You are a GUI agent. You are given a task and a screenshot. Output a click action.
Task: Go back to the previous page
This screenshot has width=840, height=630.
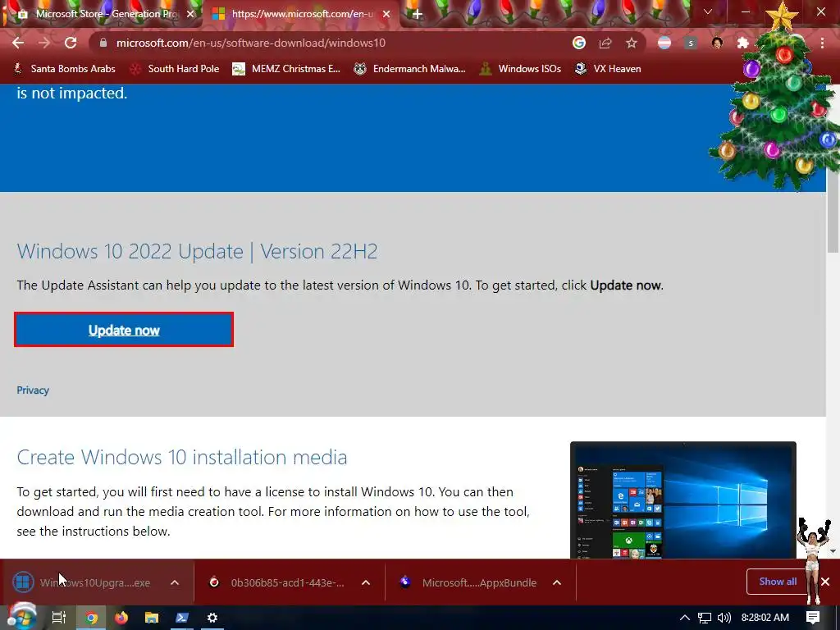[x=18, y=43]
